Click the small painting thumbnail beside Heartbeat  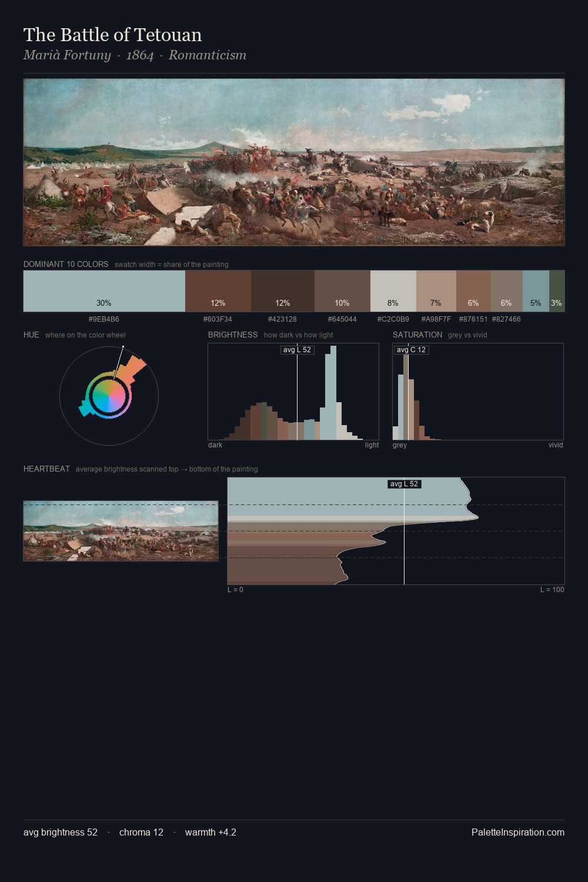tap(121, 531)
